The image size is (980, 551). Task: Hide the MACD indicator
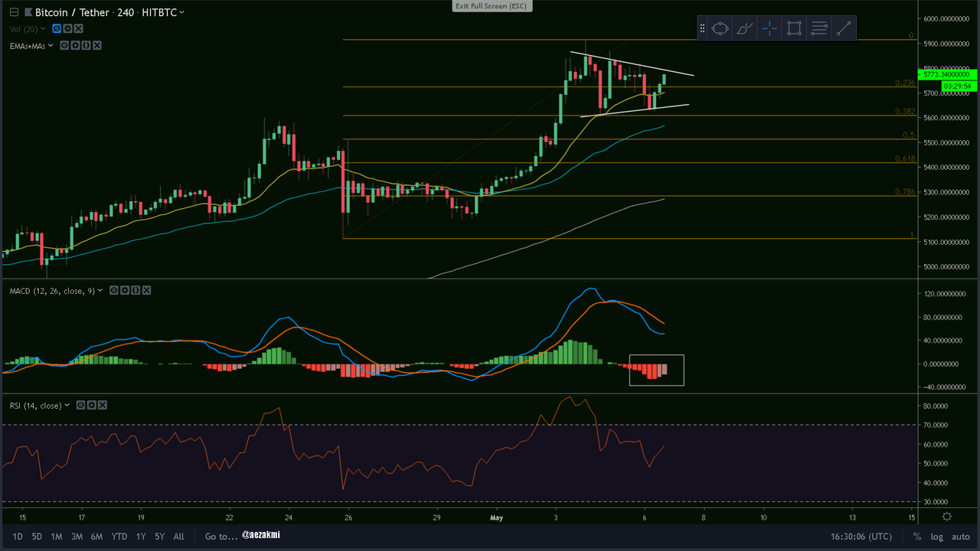pyautogui.click(x=113, y=291)
